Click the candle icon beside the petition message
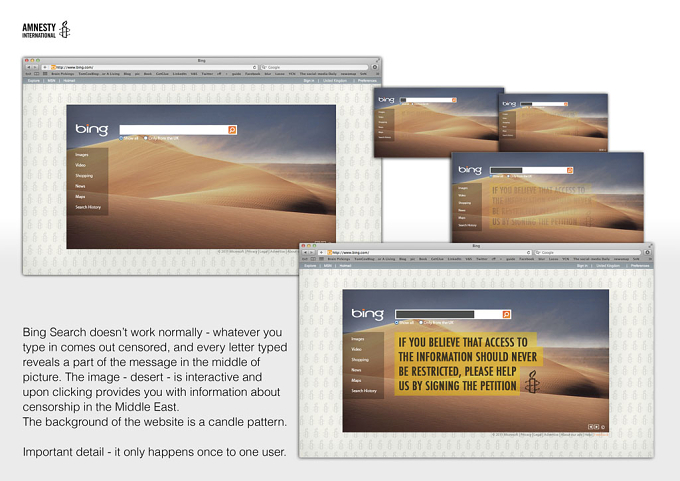 532,382
